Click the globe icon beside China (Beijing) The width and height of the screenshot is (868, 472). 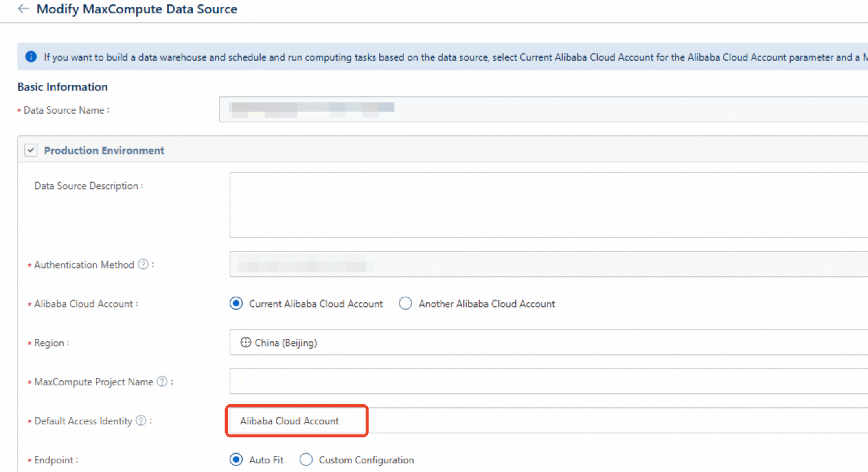point(245,343)
